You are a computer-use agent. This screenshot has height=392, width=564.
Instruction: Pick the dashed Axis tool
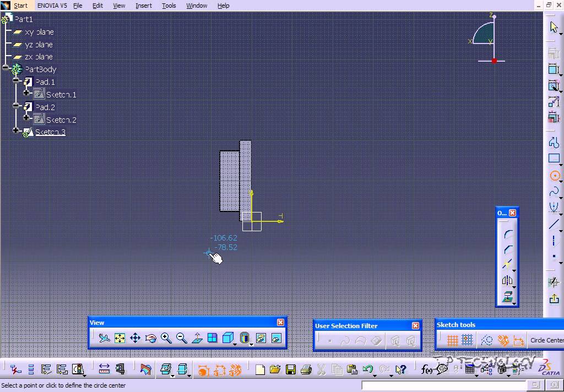click(554, 241)
